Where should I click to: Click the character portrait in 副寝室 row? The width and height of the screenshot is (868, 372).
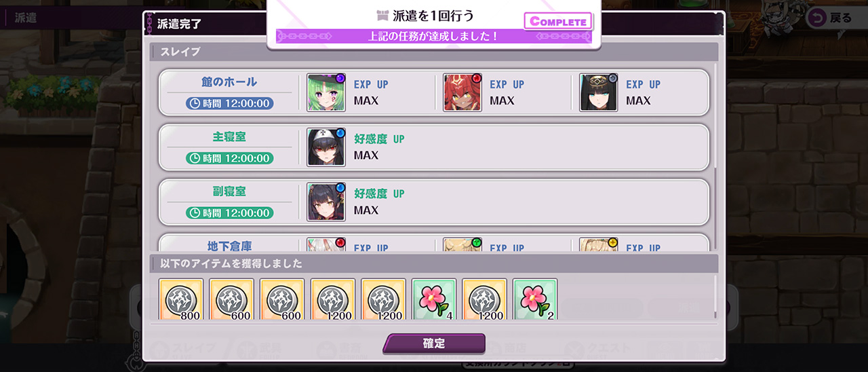coord(326,202)
